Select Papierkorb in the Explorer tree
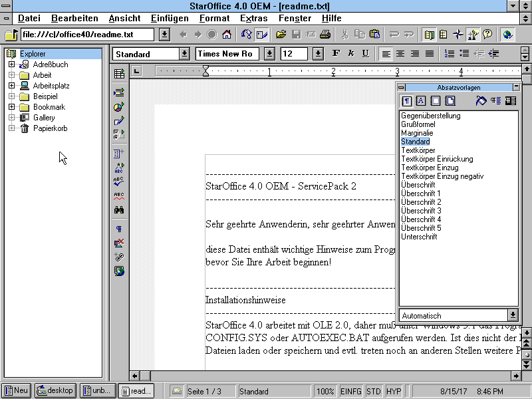The image size is (532, 399). [51, 128]
